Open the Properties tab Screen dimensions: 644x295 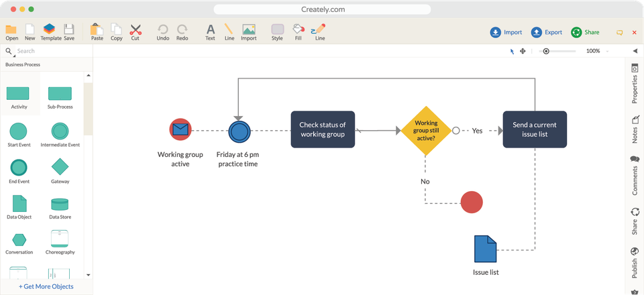[x=635, y=84]
